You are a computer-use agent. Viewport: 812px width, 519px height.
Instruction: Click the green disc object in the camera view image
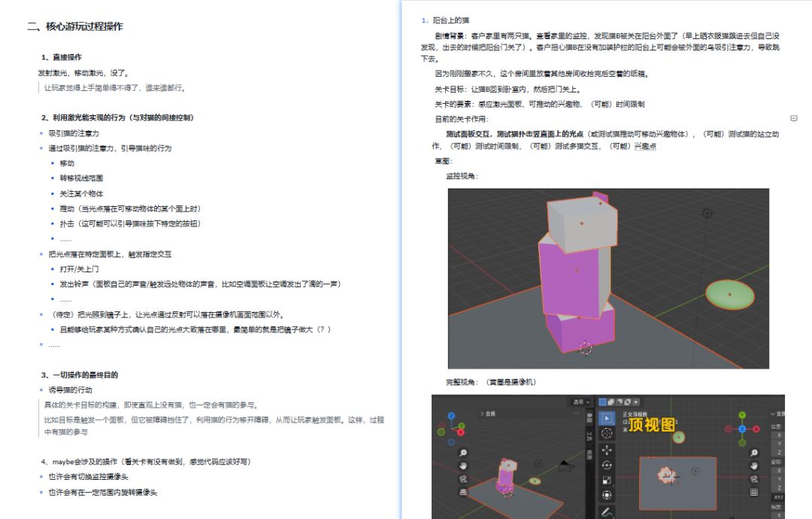(x=729, y=294)
